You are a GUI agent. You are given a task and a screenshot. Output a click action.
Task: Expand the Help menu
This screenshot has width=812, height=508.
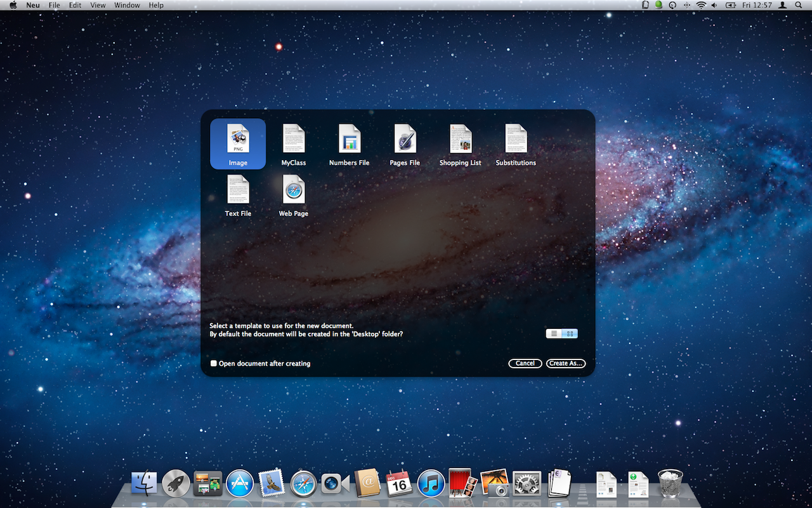[x=156, y=5]
